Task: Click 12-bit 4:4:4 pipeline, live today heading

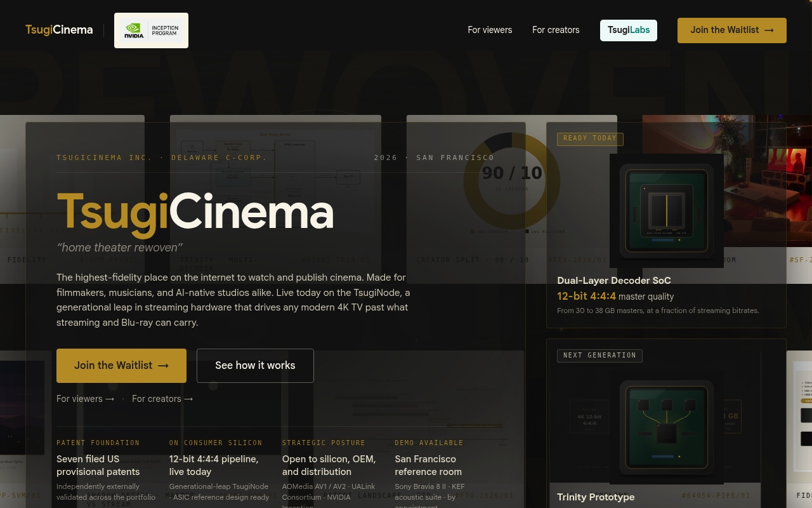Action: (214, 465)
